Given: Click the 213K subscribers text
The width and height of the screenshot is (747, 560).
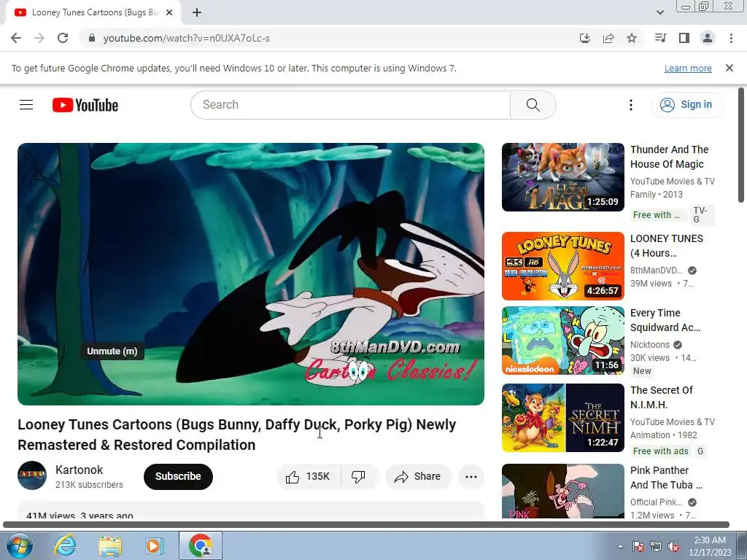Looking at the screenshot, I should [89, 485].
